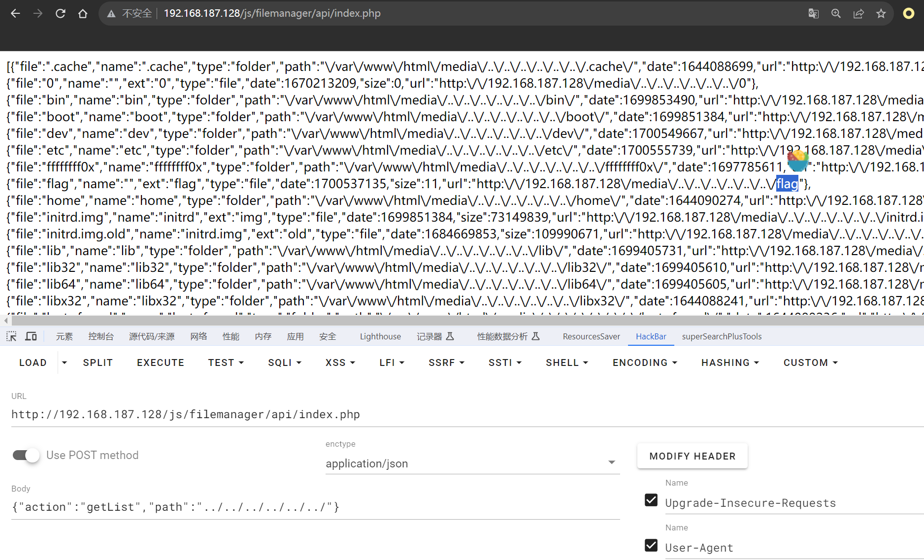
Task: Open the 元素 (Elements) DevTools tab
Action: click(x=65, y=336)
